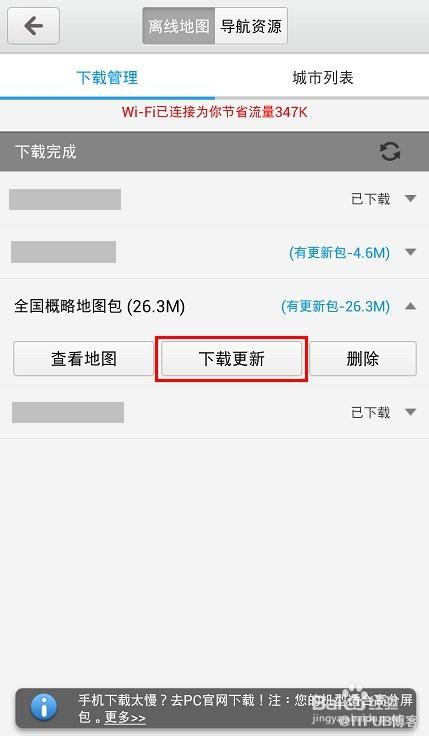Image resolution: width=429 pixels, height=736 pixels.
Task: Click the 查看地图 button
Action: pyautogui.click(x=84, y=359)
